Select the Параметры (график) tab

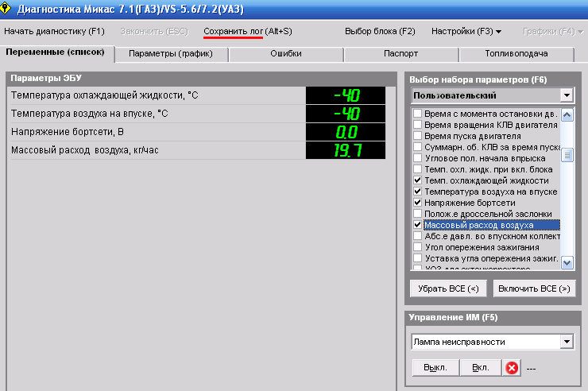pos(171,54)
